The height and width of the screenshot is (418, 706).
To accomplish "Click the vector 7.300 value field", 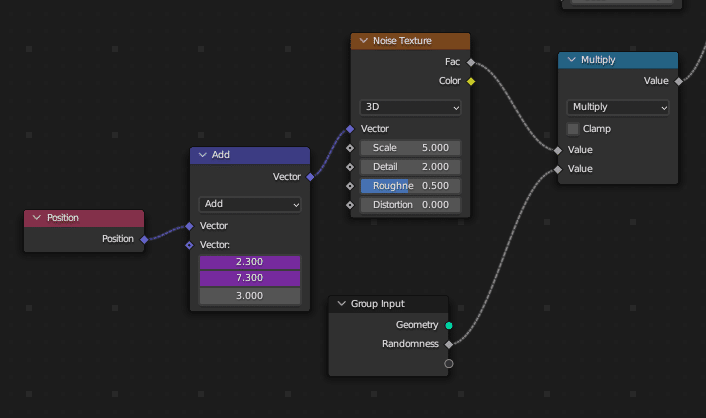I will (250, 277).
